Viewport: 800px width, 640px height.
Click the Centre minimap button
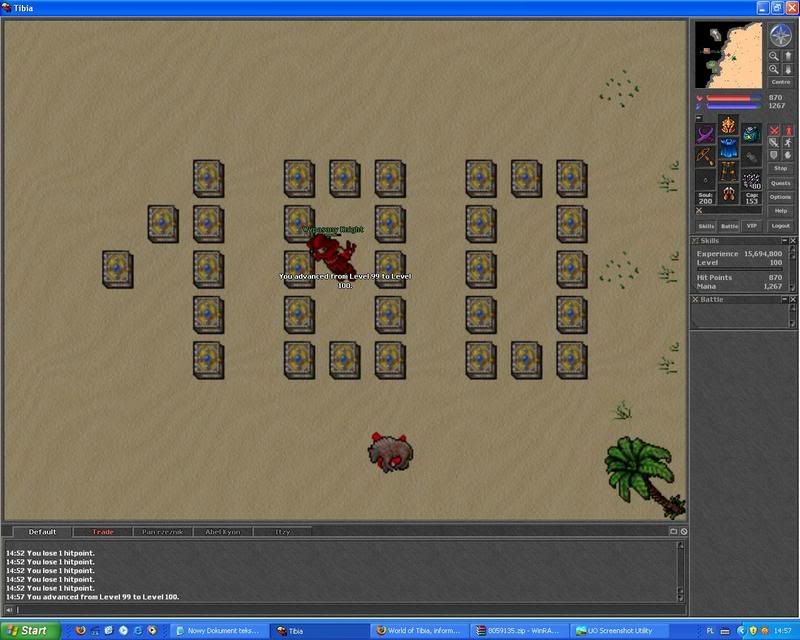(x=781, y=82)
